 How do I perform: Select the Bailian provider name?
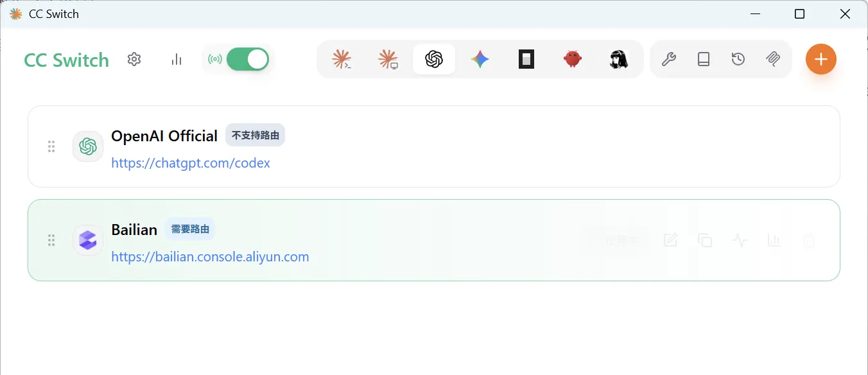pyautogui.click(x=134, y=230)
